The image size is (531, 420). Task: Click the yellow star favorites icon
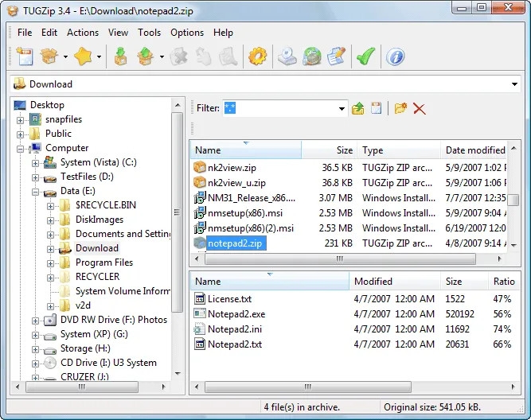(x=83, y=56)
